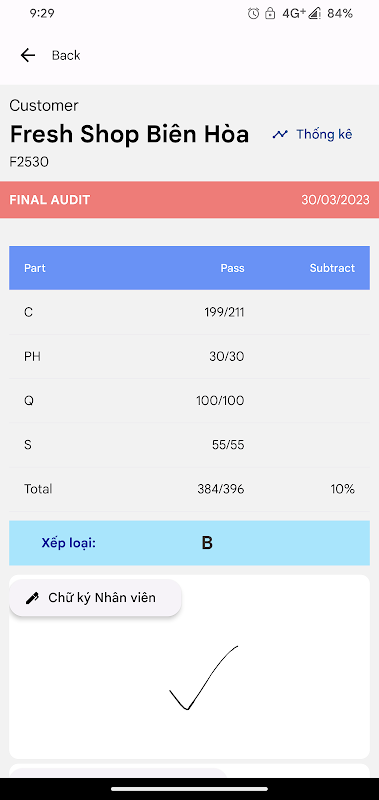Screen dimensions: 379x800
Task: Select the C part row
Action: [x=189, y=312]
